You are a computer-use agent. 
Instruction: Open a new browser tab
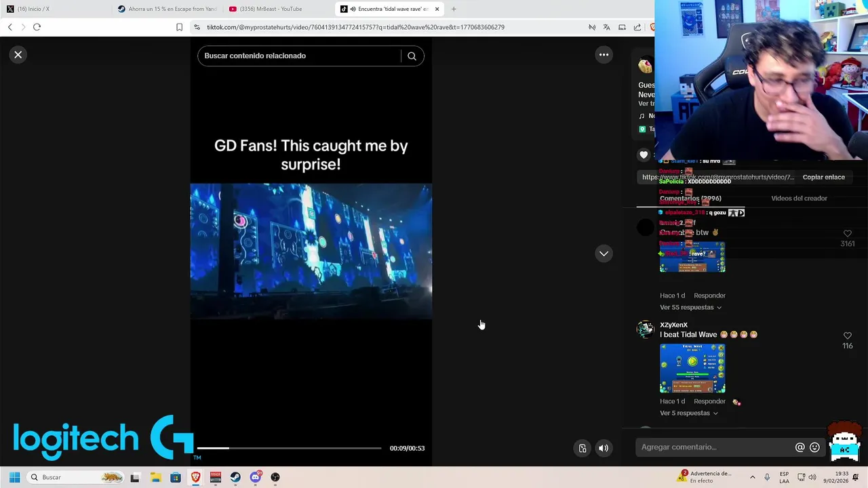(454, 9)
